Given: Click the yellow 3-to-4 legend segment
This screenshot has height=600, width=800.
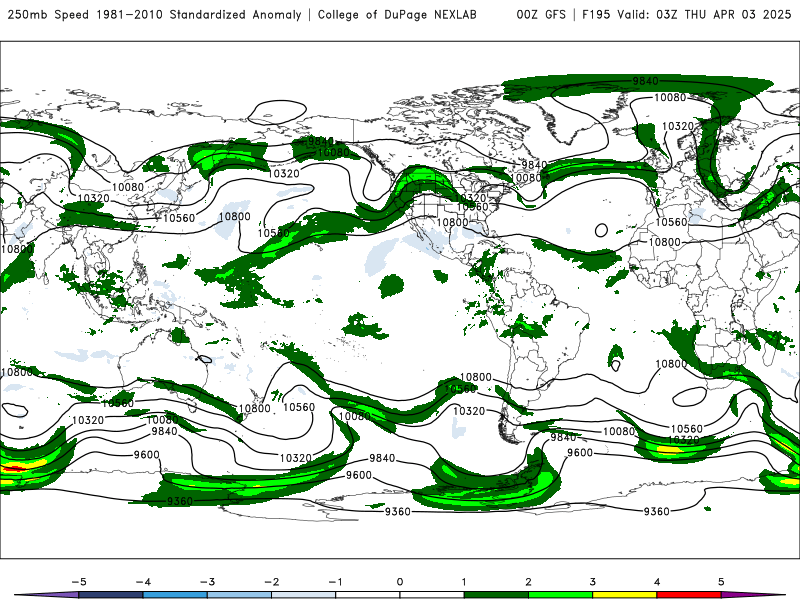Looking at the screenshot, I should [624, 595].
